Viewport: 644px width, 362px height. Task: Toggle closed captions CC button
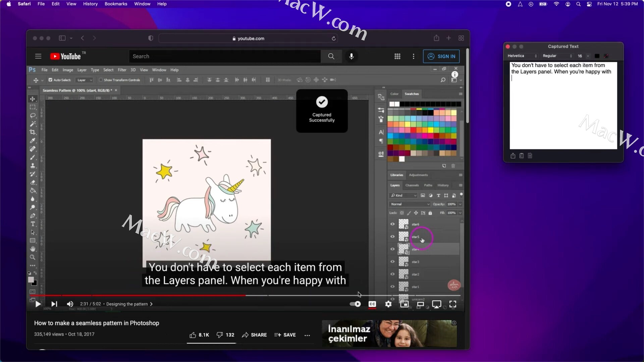pyautogui.click(x=372, y=304)
